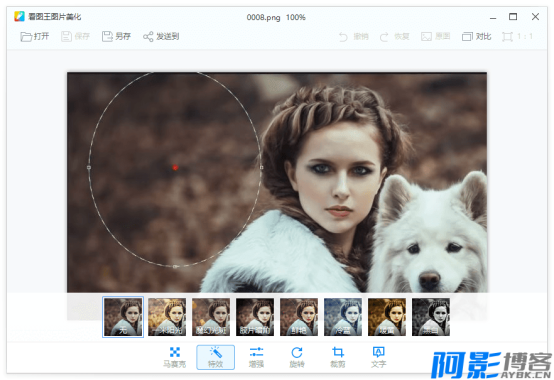Screen dimensions: 554x380
Task: Share the image via 发送到
Action: click(x=161, y=36)
